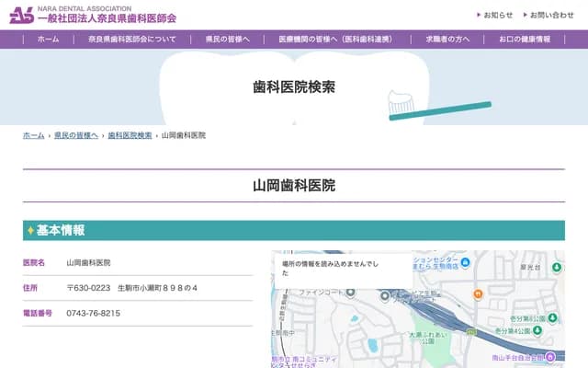Click the orange restaurant marker on map

(478, 294)
